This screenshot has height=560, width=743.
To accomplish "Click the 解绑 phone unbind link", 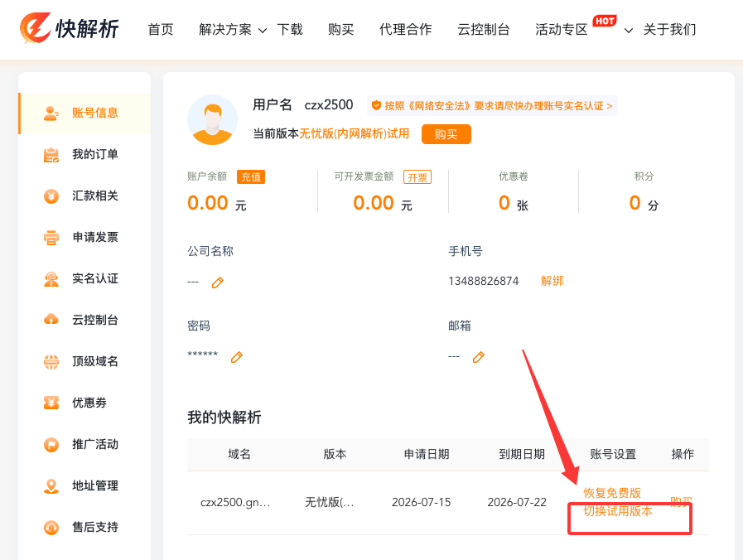I will point(552,281).
